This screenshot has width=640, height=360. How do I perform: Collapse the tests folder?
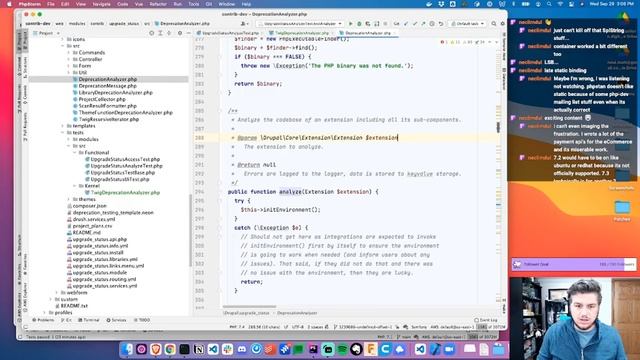click(x=63, y=133)
